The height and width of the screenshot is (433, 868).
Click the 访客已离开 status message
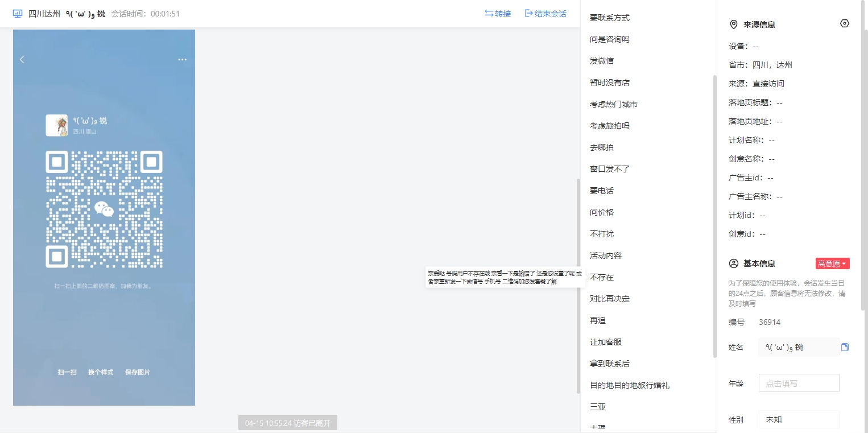288,423
